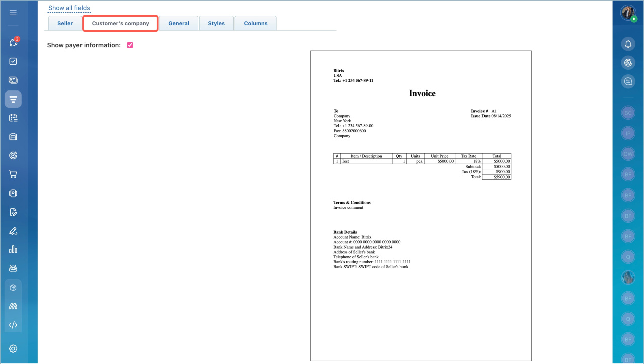Click the Show all fields link
644x364 pixels.
(x=69, y=8)
